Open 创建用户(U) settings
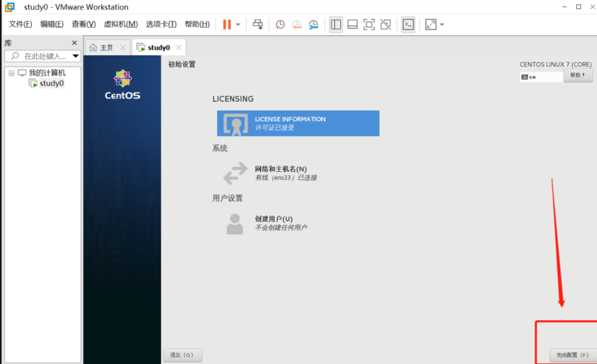 click(281, 223)
